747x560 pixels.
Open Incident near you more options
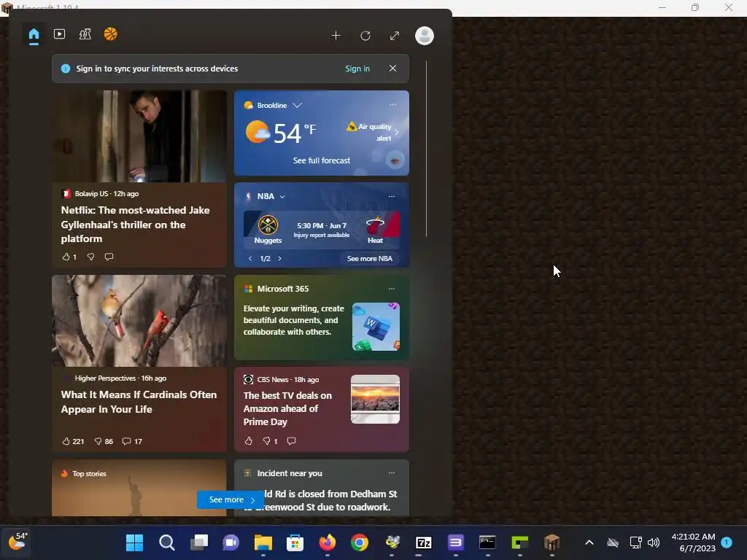pyautogui.click(x=392, y=472)
